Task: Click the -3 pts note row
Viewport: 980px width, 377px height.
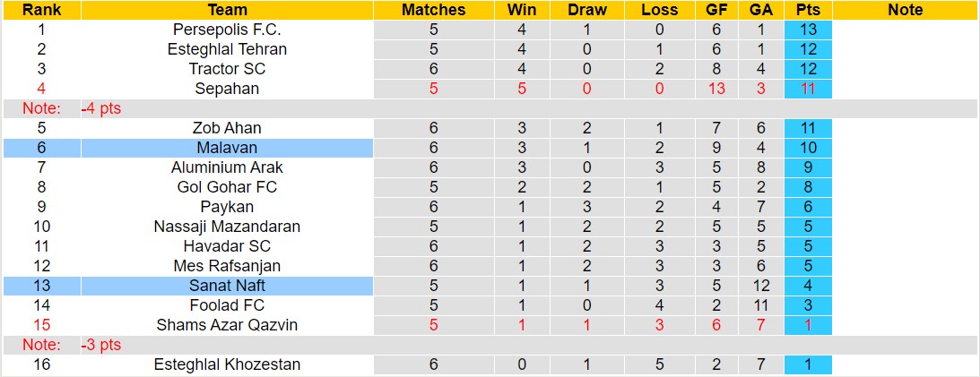Action: tap(100, 345)
